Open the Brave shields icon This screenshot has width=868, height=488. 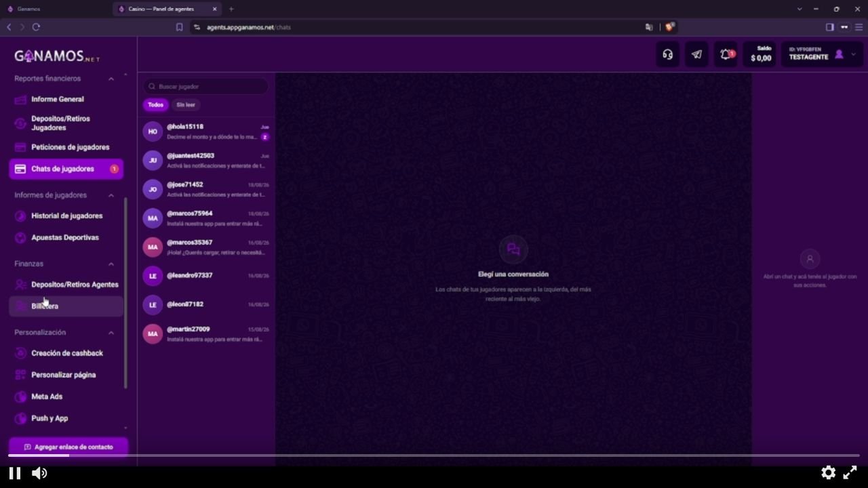pyautogui.click(x=670, y=27)
